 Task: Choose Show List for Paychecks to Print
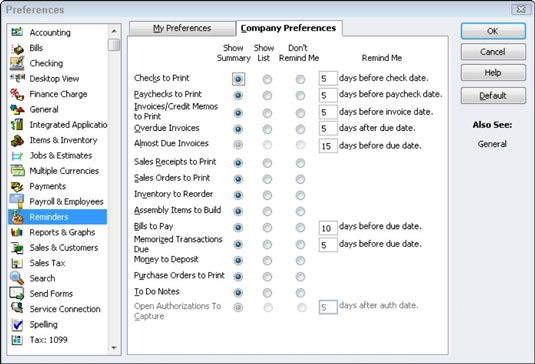(267, 96)
